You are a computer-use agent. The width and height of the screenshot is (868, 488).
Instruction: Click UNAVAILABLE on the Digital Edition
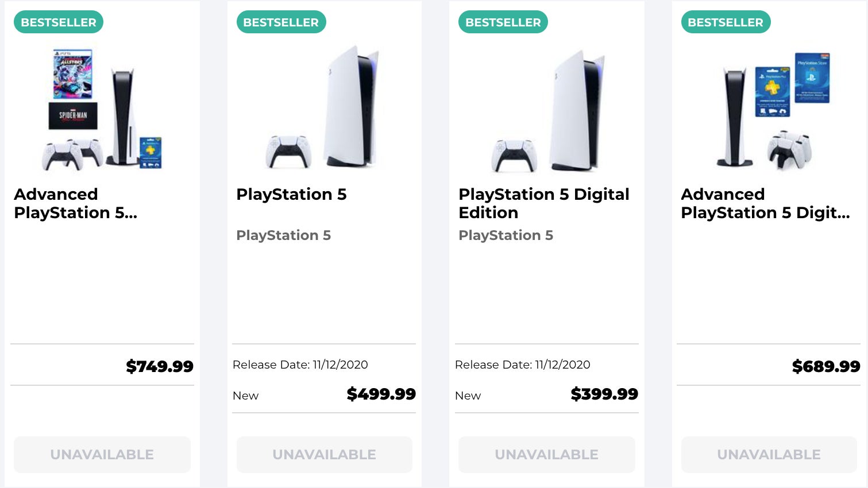(x=546, y=454)
